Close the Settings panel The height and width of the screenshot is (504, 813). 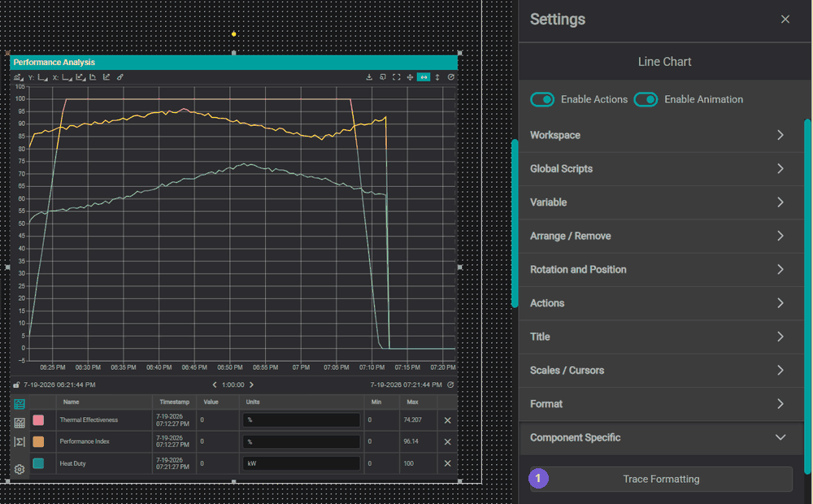pyautogui.click(x=785, y=20)
